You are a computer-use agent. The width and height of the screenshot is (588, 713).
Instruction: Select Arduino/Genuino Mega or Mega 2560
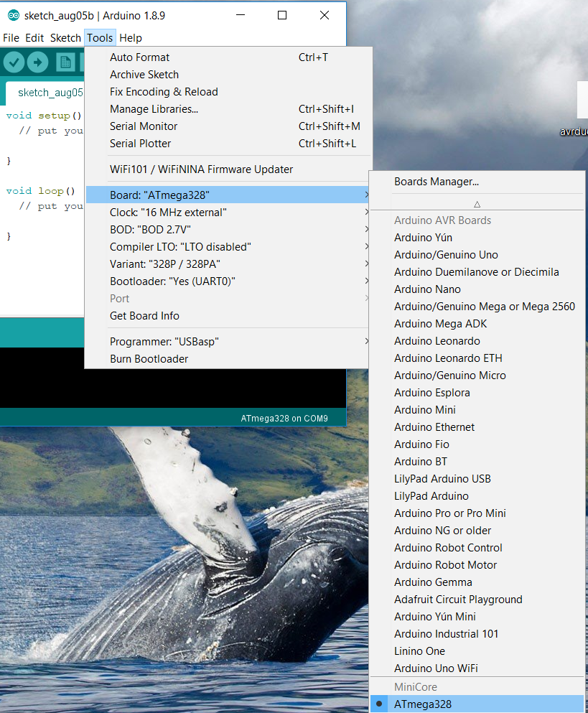(477, 307)
